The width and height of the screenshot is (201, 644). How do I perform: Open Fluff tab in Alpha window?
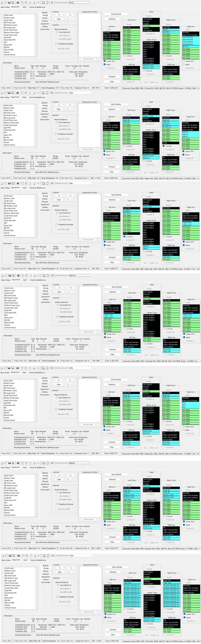(x=24, y=98)
